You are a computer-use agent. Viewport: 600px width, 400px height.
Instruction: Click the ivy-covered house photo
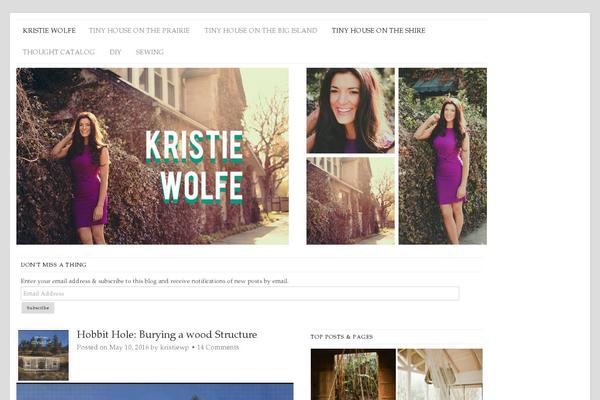(351, 201)
